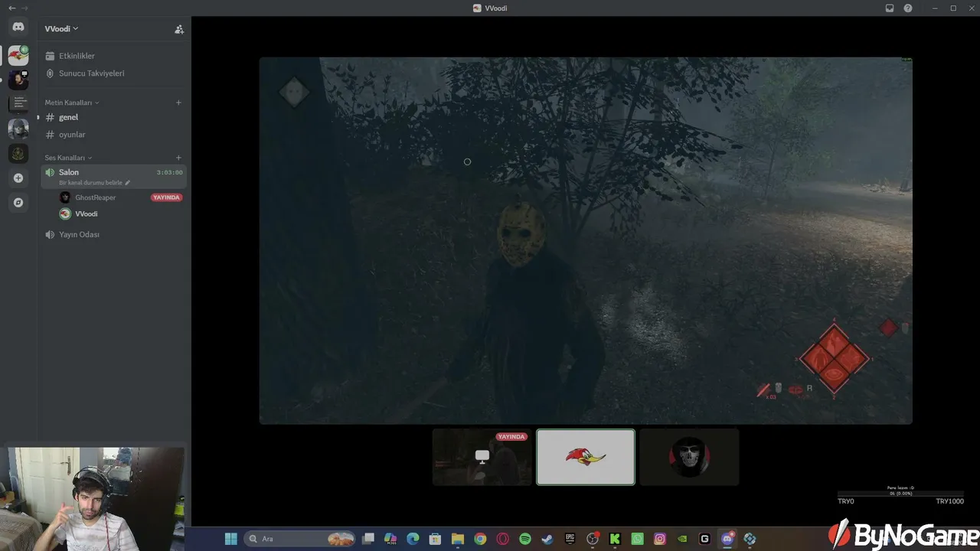980x551 pixels.
Task: Open the masked soldier server icon
Action: pos(18,129)
